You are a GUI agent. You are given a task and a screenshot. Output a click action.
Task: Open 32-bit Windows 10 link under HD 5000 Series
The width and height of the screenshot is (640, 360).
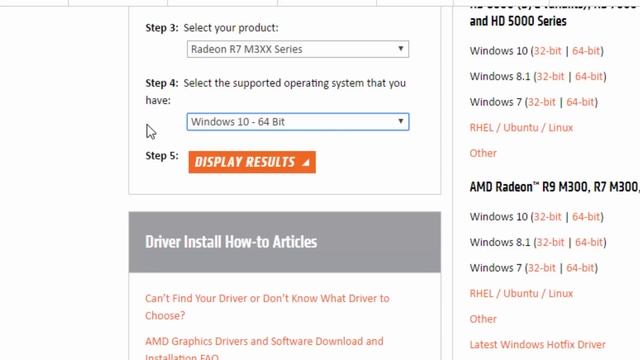(547, 51)
